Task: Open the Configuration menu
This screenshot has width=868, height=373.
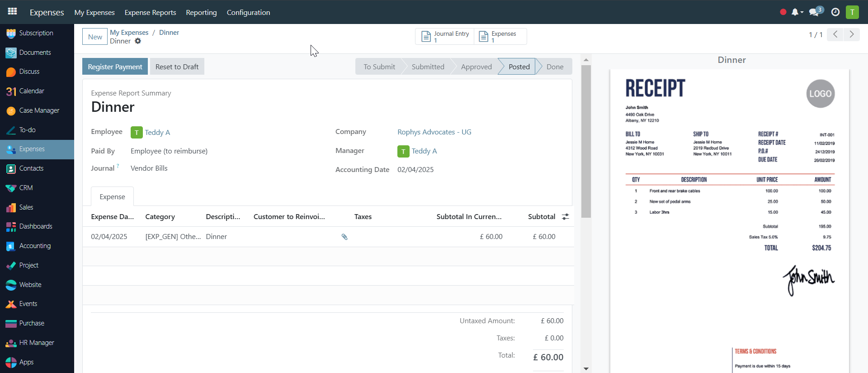Action: tap(249, 12)
